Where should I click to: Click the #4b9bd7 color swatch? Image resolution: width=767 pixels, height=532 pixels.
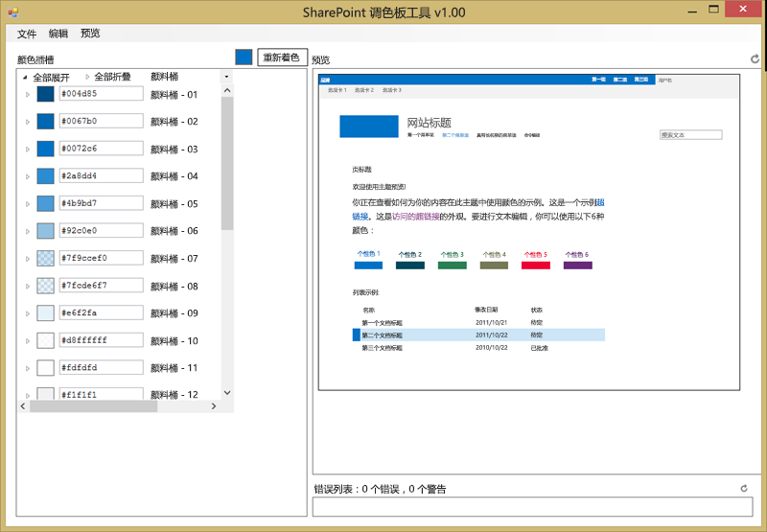pos(45,203)
